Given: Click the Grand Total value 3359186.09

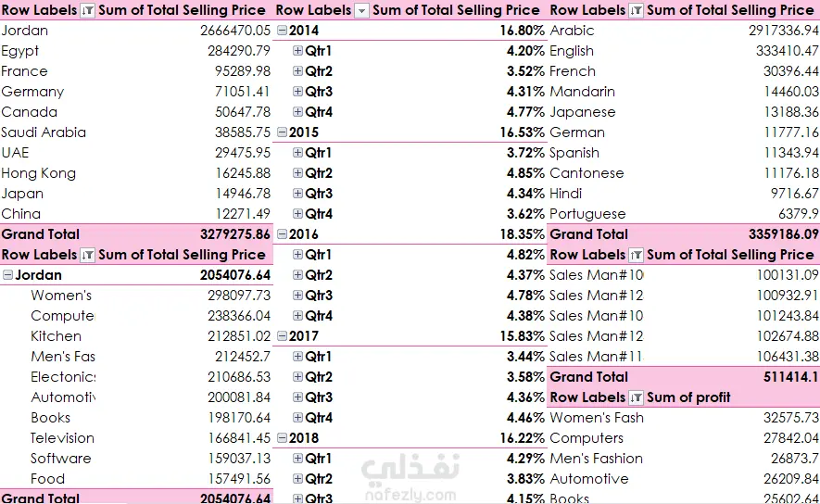Looking at the screenshot, I should (x=774, y=234).
